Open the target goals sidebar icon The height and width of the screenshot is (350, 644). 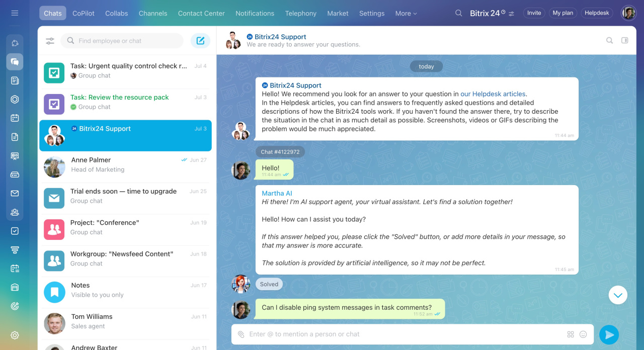point(15,306)
